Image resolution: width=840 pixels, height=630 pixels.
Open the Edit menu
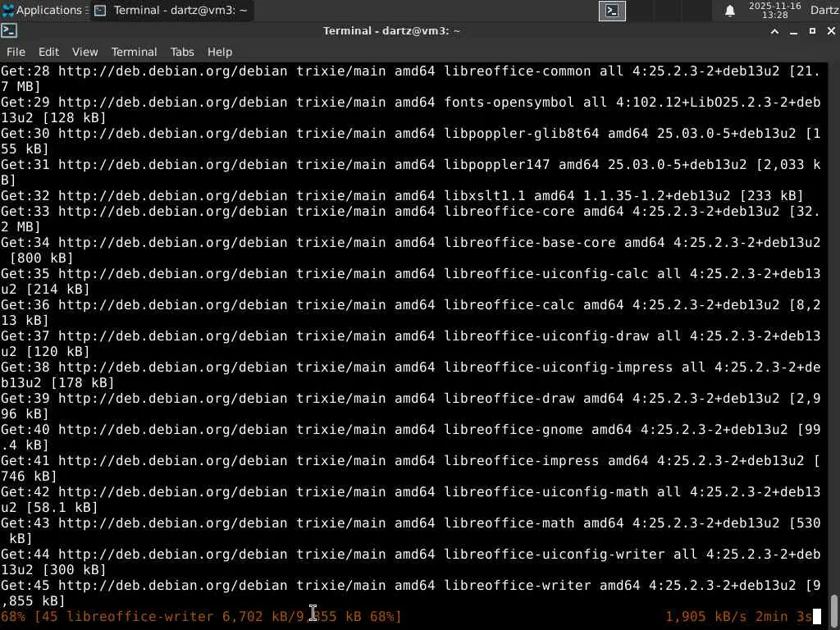point(48,52)
